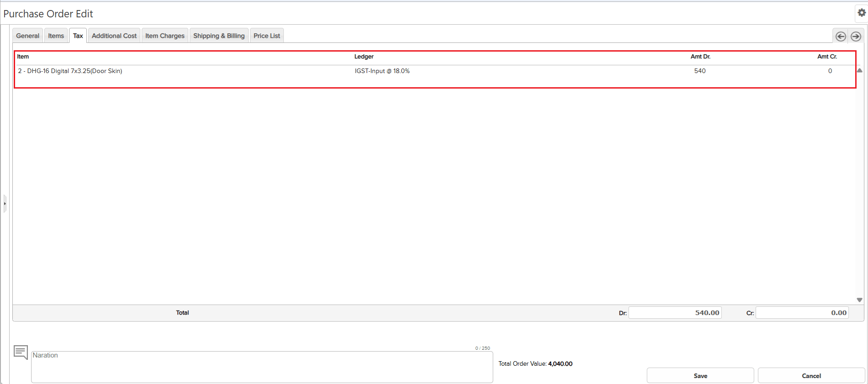Click the IGST-Input @ 18.0% ledger cell

pyautogui.click(x=382, y=71)
